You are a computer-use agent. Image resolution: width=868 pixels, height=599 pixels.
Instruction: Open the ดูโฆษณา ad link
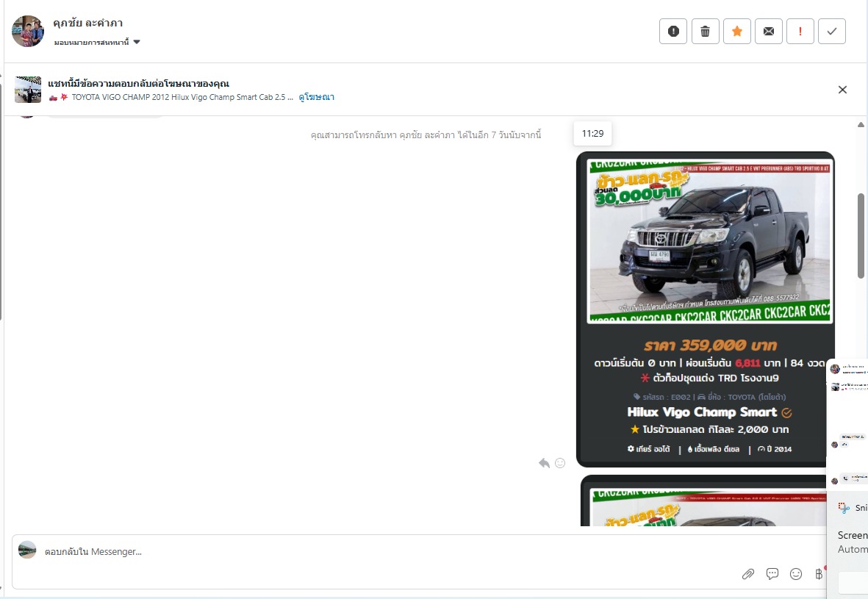[x=316, y=97]
